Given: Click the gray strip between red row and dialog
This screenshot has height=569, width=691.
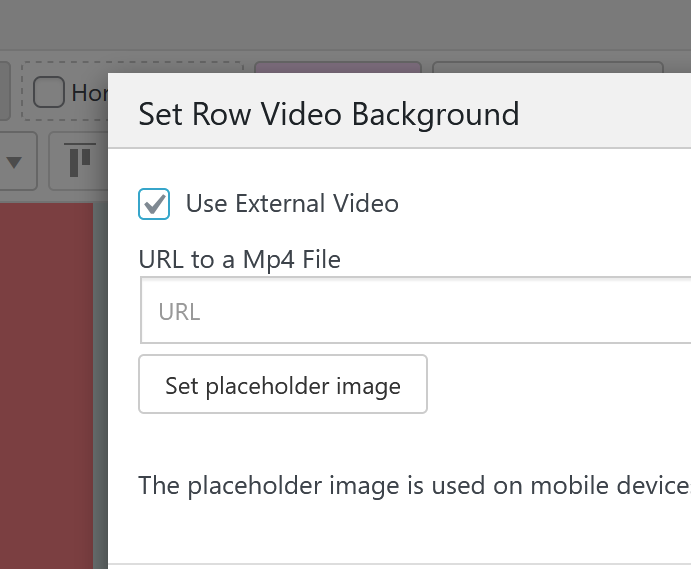Looking at the screenshot, I should [100, 380].
